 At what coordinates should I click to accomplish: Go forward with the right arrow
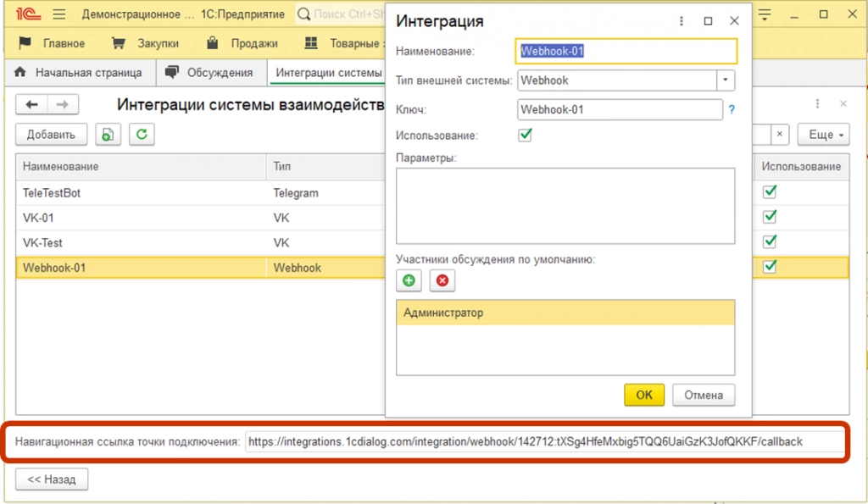point(63,104)
